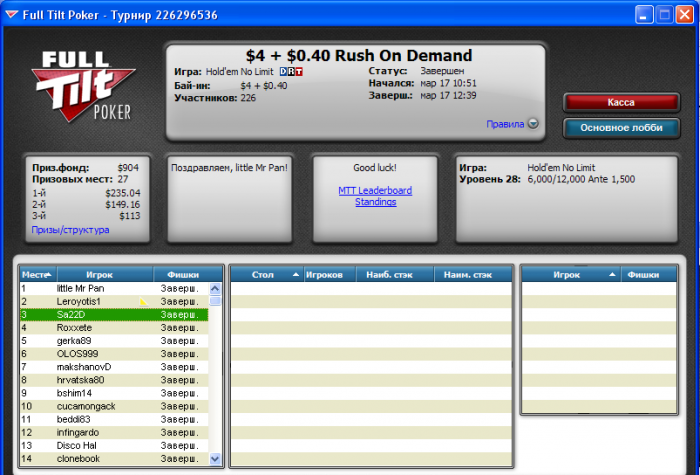Click the Завершен status value
The width and height of the screenshot is (700, 475).
(442, 71)
